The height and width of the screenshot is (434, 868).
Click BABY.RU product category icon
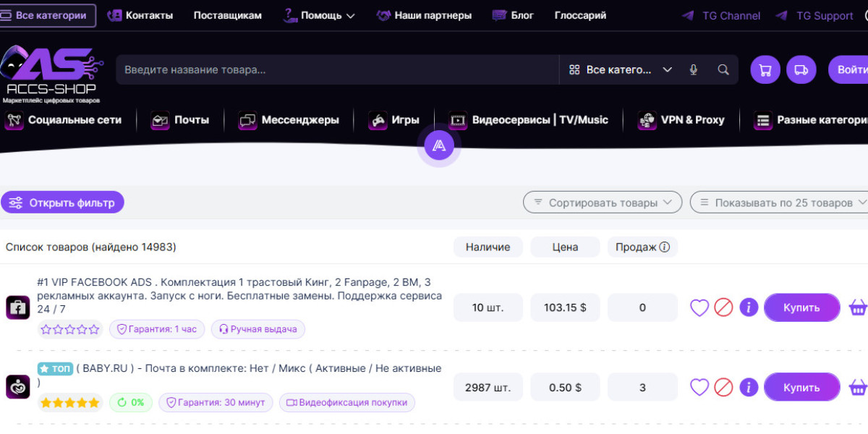tap(17, 387)
